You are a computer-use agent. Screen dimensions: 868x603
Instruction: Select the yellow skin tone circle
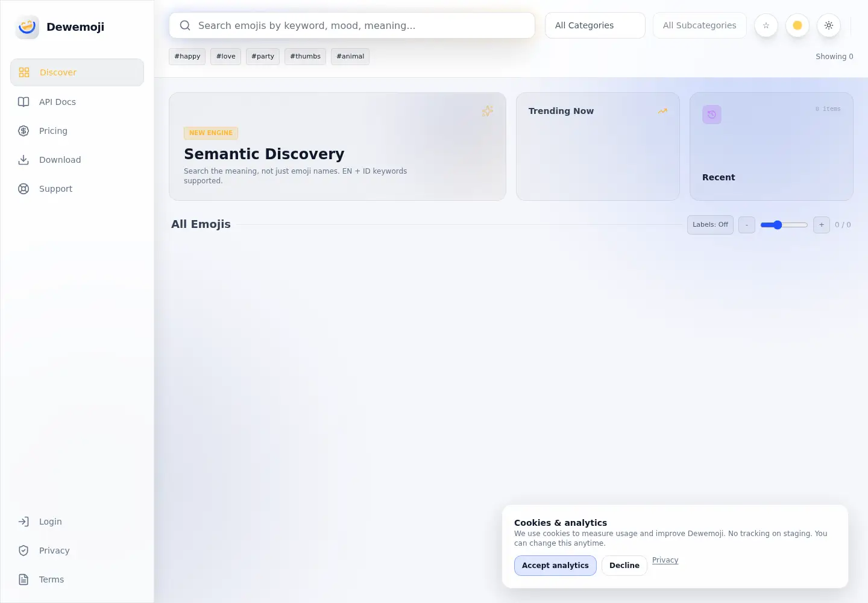pos(797,25)
